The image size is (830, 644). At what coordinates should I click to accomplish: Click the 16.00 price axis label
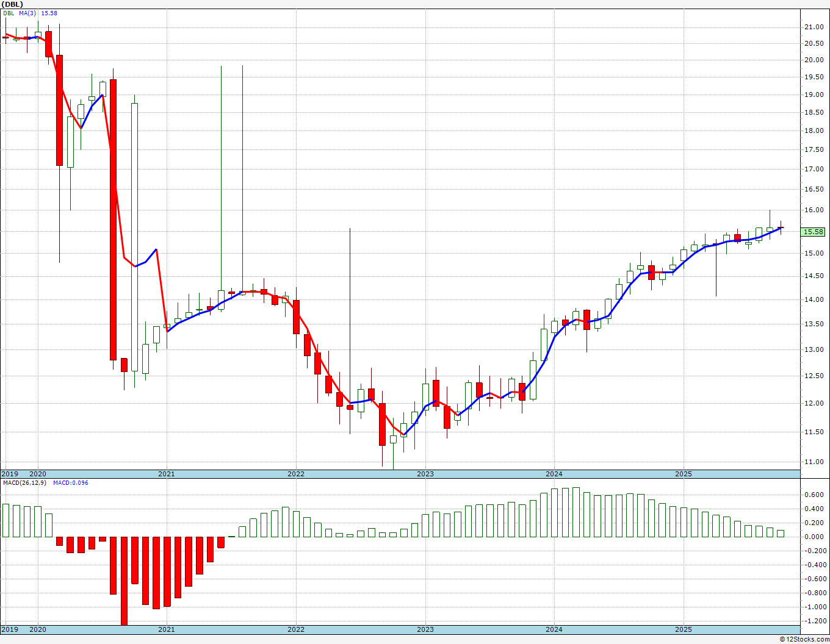(x=813, y=210)
